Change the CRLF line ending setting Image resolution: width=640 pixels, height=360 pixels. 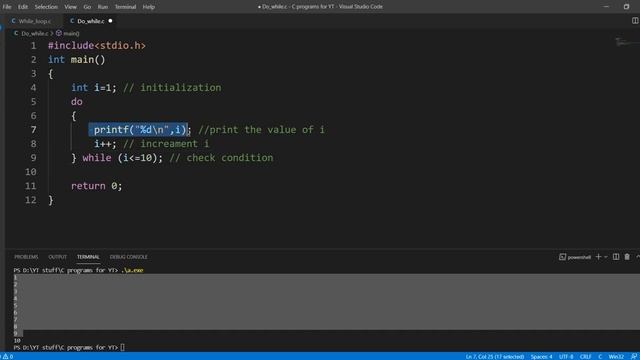pyautogui.click(x=585, y=357)
